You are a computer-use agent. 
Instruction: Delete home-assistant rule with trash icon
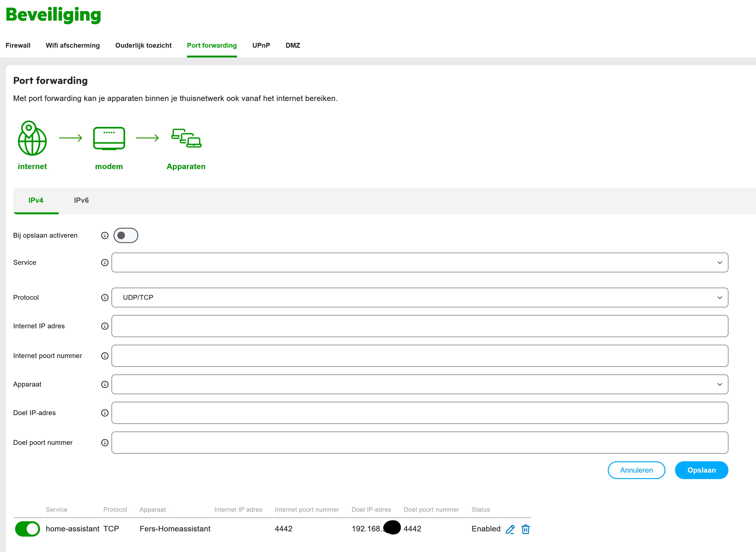(x=526, y=529)
